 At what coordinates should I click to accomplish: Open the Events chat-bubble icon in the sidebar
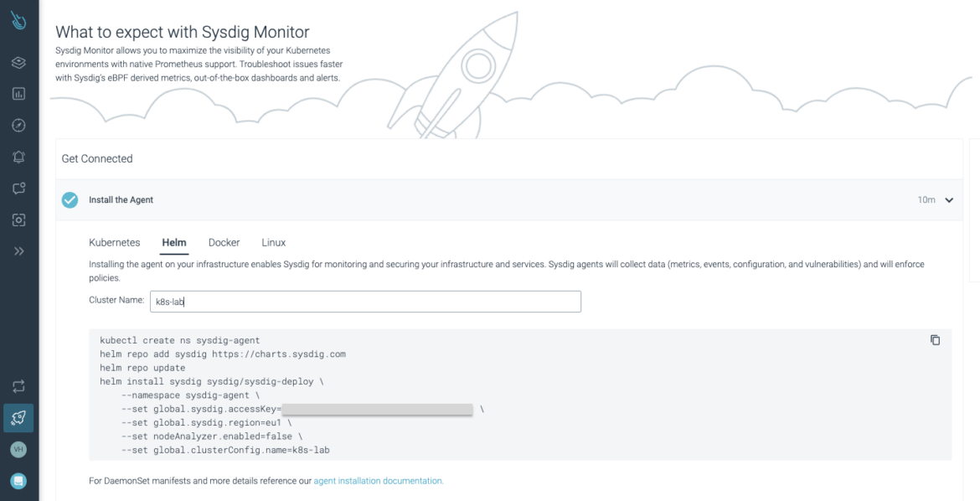tap(18, 189)
